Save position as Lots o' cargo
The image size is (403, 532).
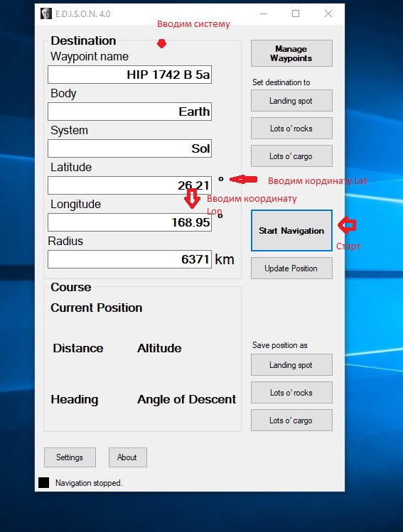point(291,420)
